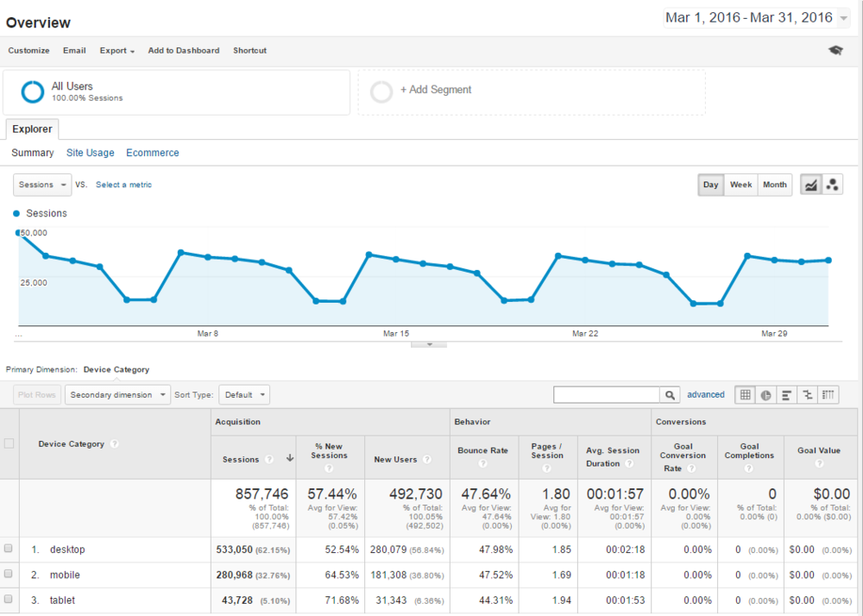The image size is (863, 616).
Task: Switch the chart granularity to Week
Action: (740, 184)
